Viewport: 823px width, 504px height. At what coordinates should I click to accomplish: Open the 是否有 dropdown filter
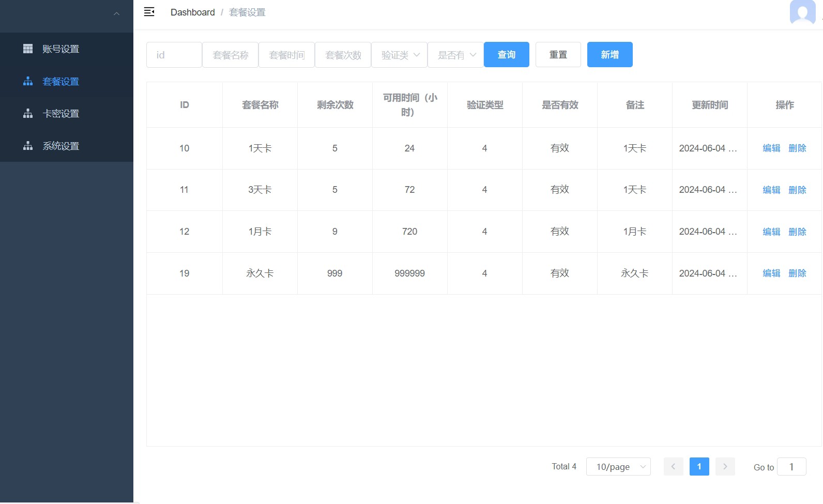(x=455, y=55)
